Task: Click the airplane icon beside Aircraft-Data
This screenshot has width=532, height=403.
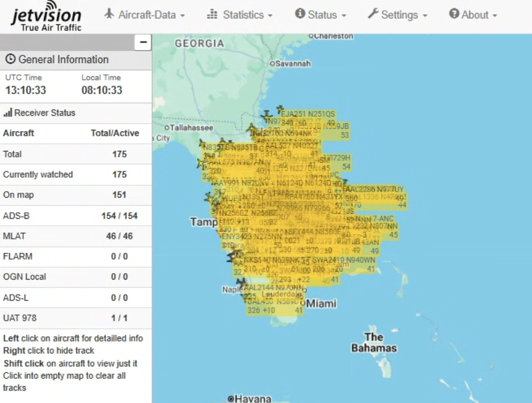Action: pos(109,14)
